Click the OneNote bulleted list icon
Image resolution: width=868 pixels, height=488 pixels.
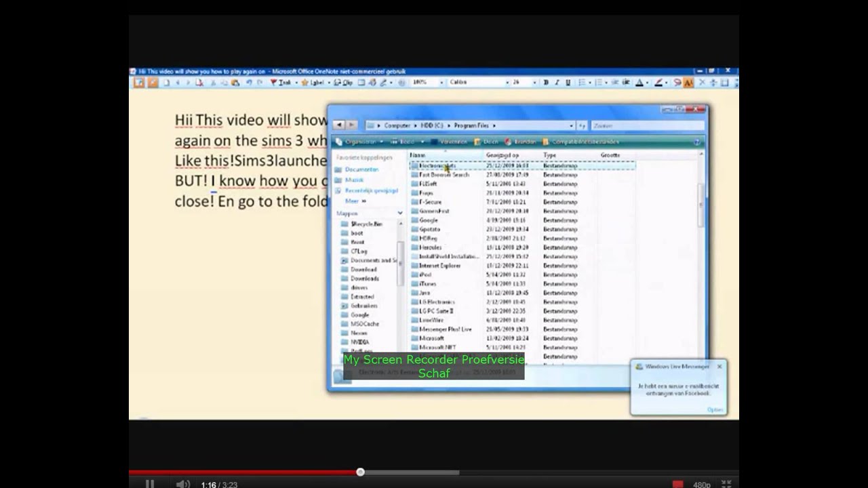(583, 83)
